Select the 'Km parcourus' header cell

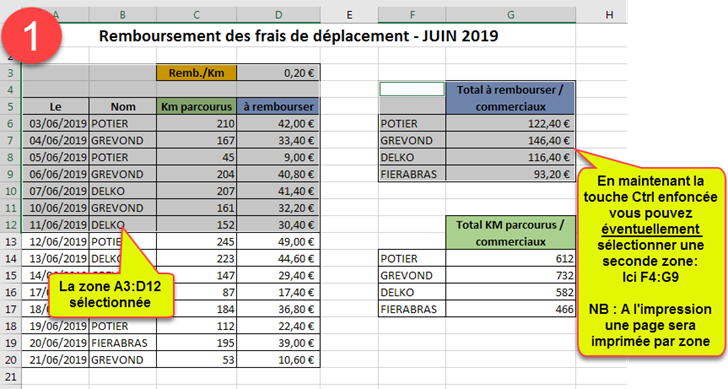point(196,106)
